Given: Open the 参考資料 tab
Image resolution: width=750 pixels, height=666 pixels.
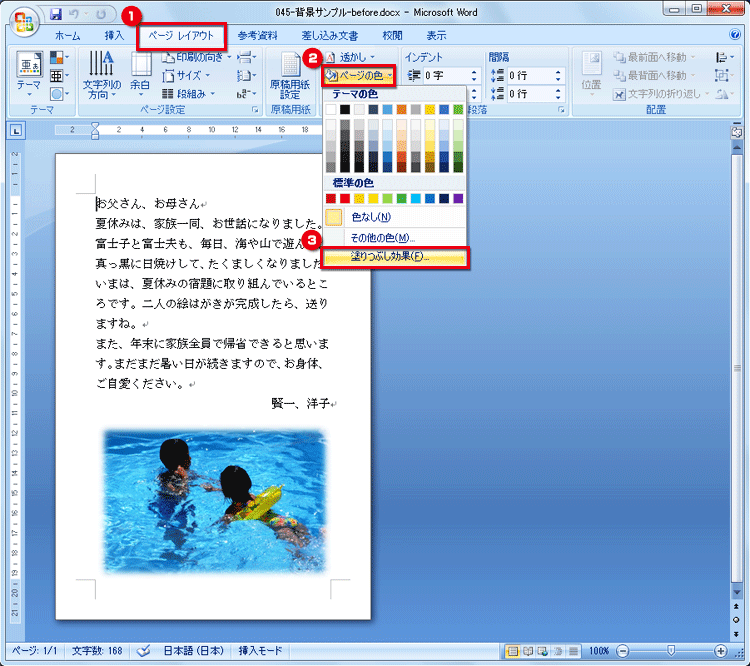Looking at the screenshot, I should [x=257, y=35].
